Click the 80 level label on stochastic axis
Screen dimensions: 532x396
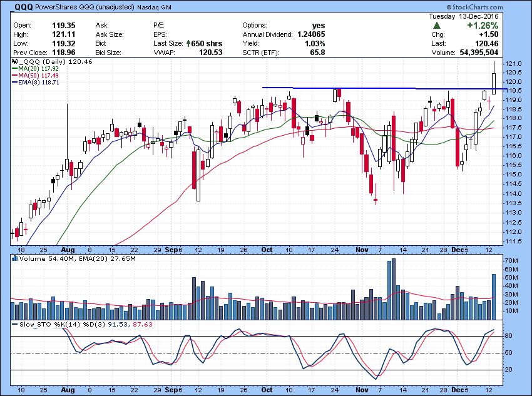click(x=509, y=336)
